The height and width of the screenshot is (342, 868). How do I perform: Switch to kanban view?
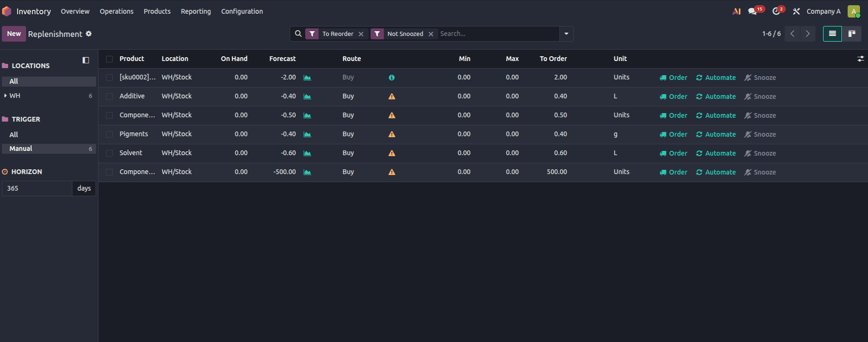coord(852,34)
